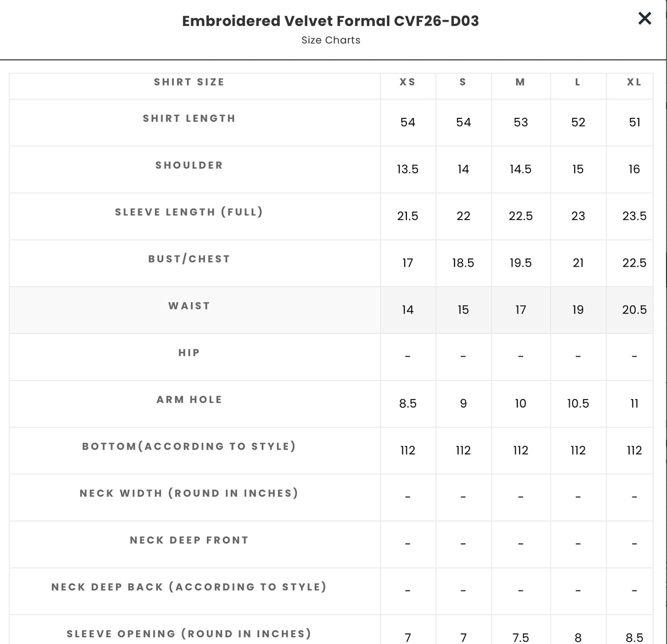Select the XL column header
Image resolution: width=667 pixels, height=644 pixels.
click(x=634, y=82)
